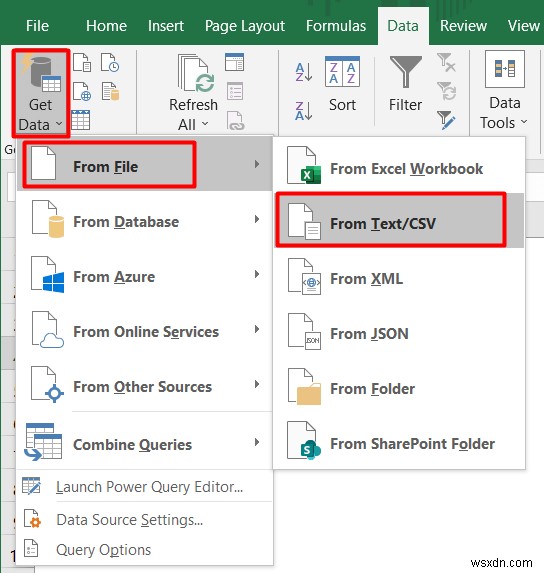Click the Clear filter icon
The width and height of the screenshot is (544, 573).
point(446,62)
